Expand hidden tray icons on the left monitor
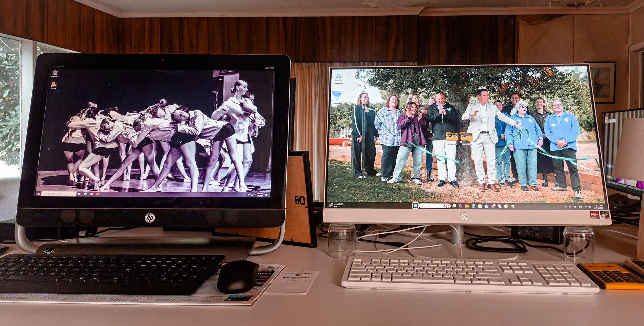 click(246, 195)
